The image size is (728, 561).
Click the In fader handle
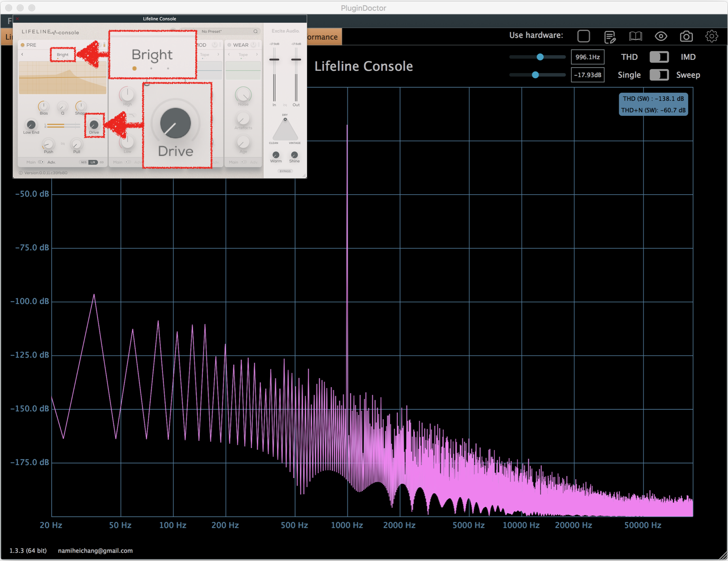pos(274,60)
